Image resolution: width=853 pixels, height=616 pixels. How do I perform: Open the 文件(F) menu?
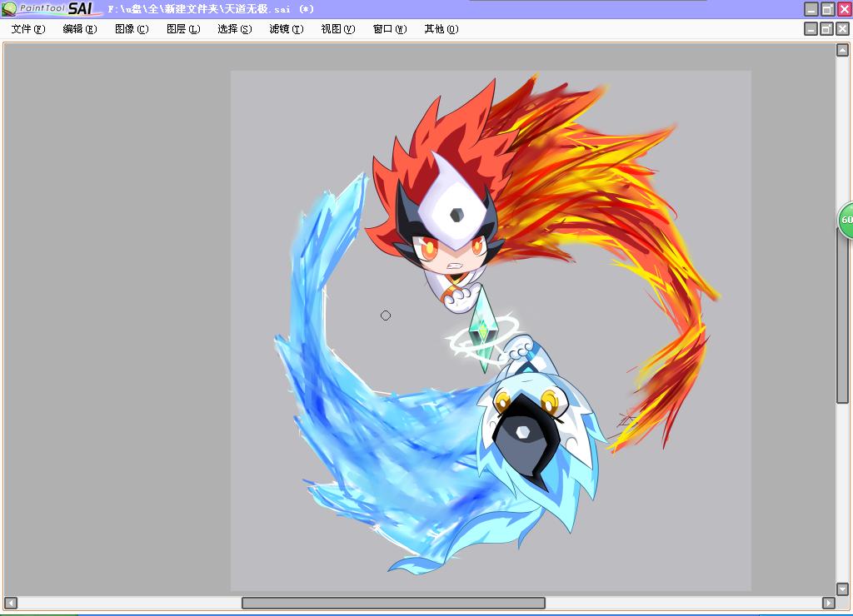coord(28,29)
